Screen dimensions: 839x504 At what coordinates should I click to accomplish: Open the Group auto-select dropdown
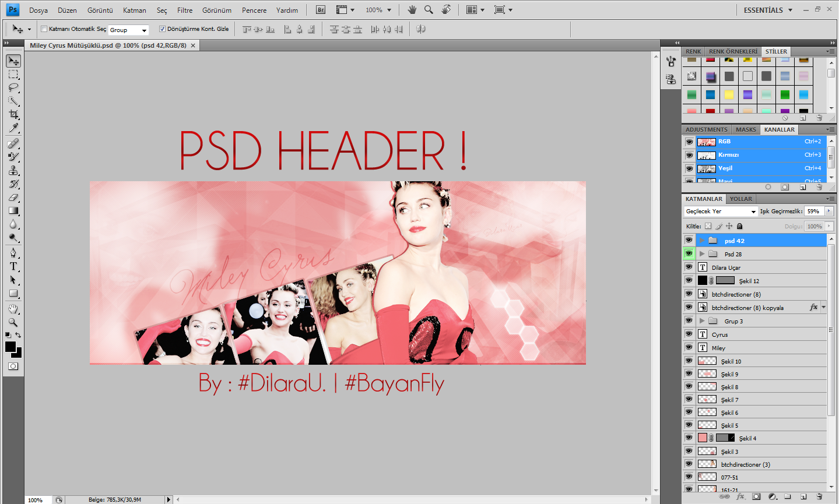[128, 30]
